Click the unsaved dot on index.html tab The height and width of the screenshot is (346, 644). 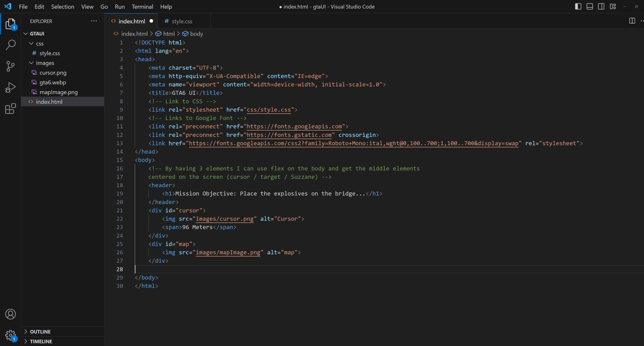pyautogui.click(x=151, y=21)
